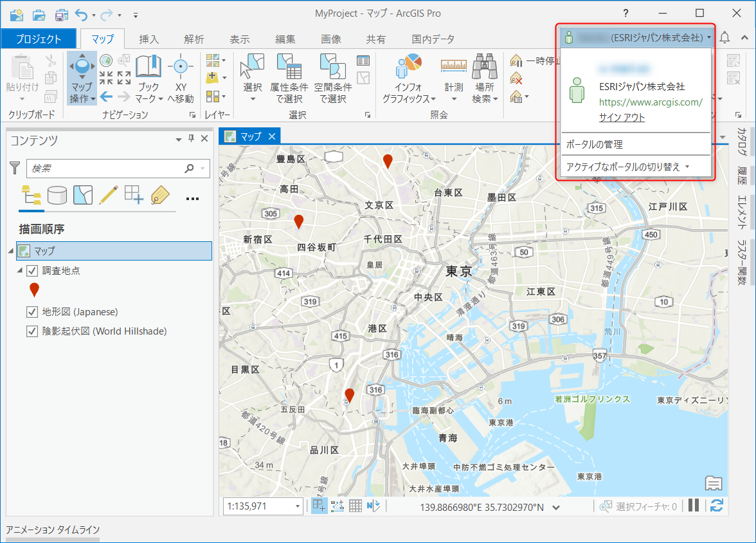Open the map scale 1:135,971 dropdown
Image resolution: width=756 pixels, height=543 pixels.
(298, 506)
